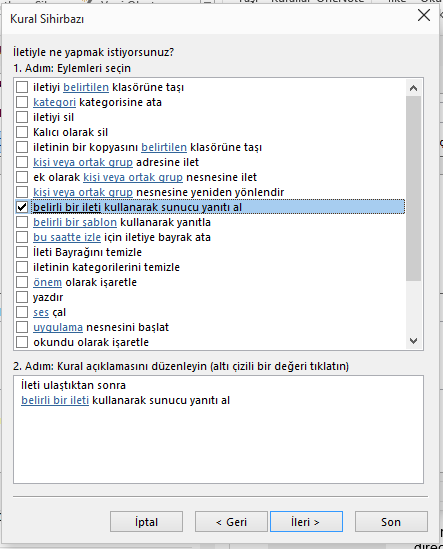Enable the 'iletiyi sil' checkbox

[22, 117]
